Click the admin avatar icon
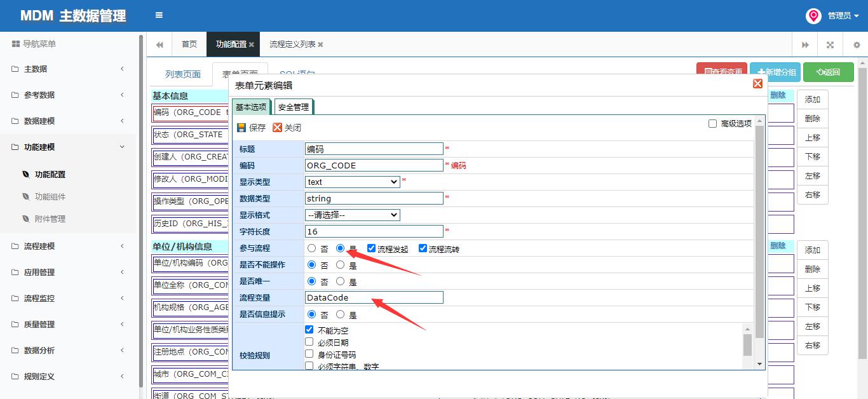868x399 pixels. point(813,16)
